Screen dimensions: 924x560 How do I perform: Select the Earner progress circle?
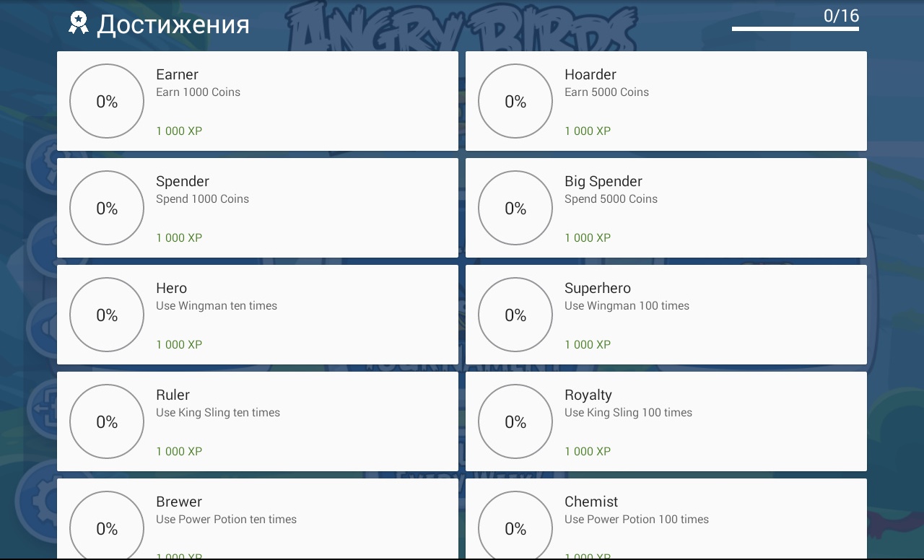107,101
